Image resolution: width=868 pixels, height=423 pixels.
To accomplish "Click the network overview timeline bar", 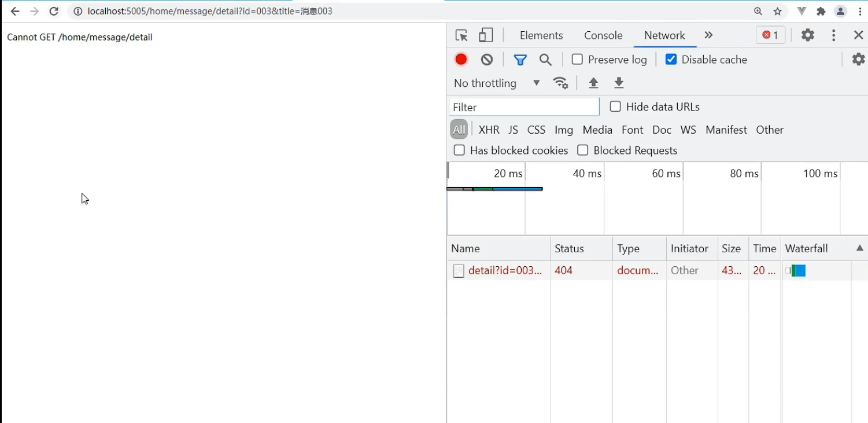I will [x=495, y=189].
